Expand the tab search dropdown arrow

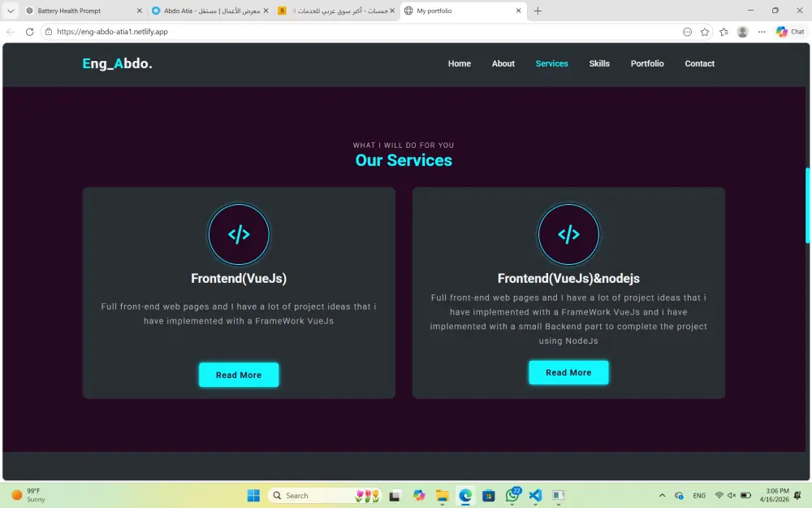coord(11,11)
